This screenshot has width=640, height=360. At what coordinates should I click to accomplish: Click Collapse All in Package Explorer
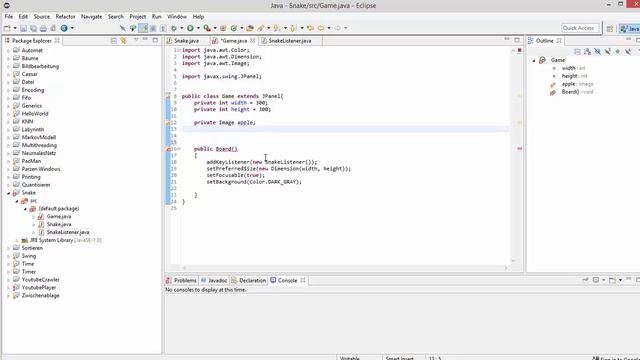(113, 40)
